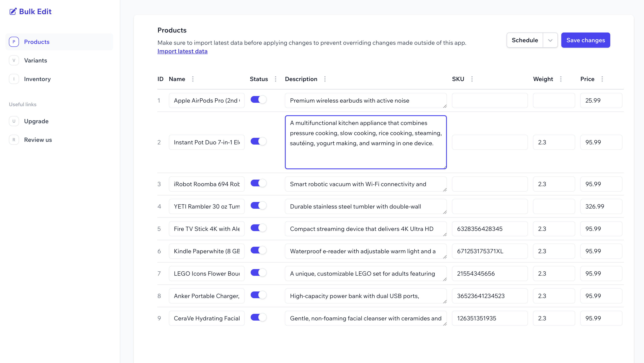Click the Save changes button
644x363 pixels.
pyautogui.click(x=586, y=40)
